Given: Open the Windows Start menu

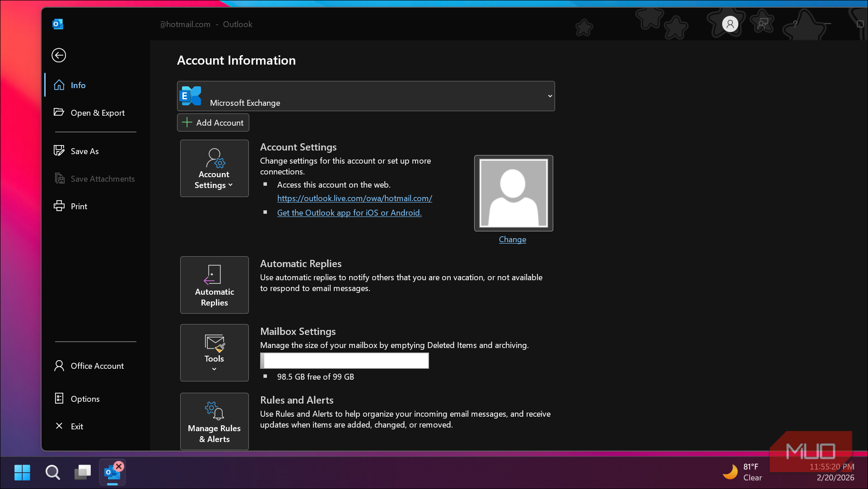Looking at the screenshot, I should click(x=22, y=473).
